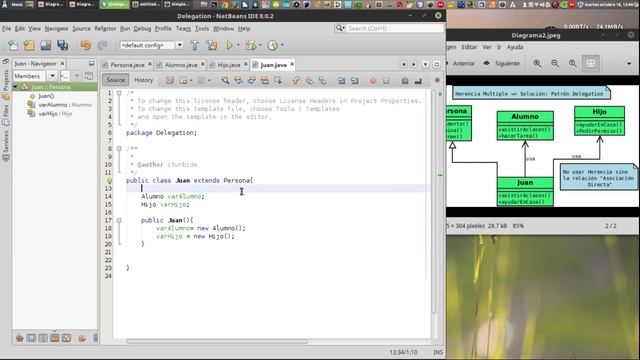The width and height of the screenshot is (640, 360).
Task: Close the Juan.java tab
Action: pos(292,64)
